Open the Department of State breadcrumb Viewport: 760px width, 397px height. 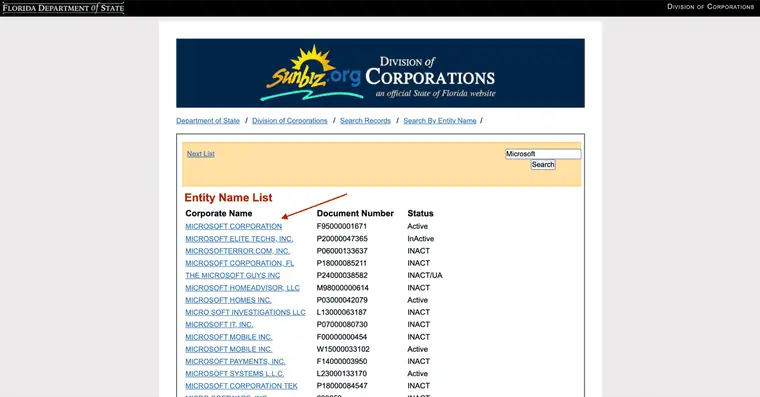click(x=207, y=121)
